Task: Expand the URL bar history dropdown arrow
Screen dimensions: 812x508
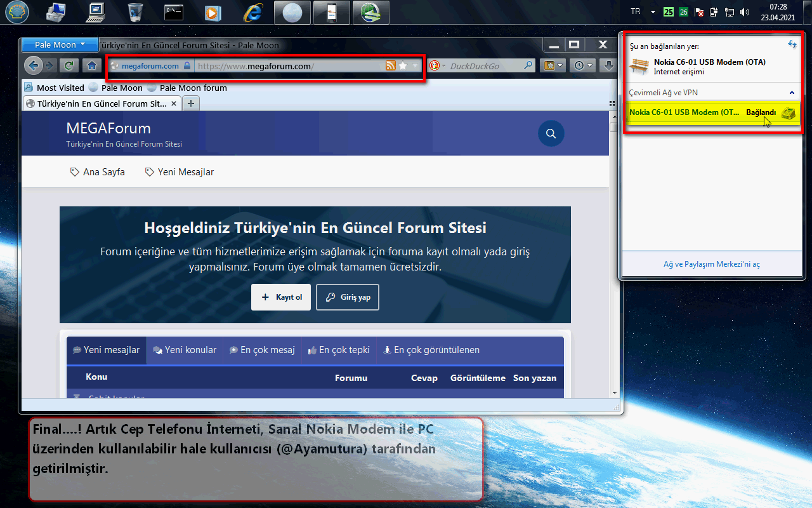Action: 416,65
